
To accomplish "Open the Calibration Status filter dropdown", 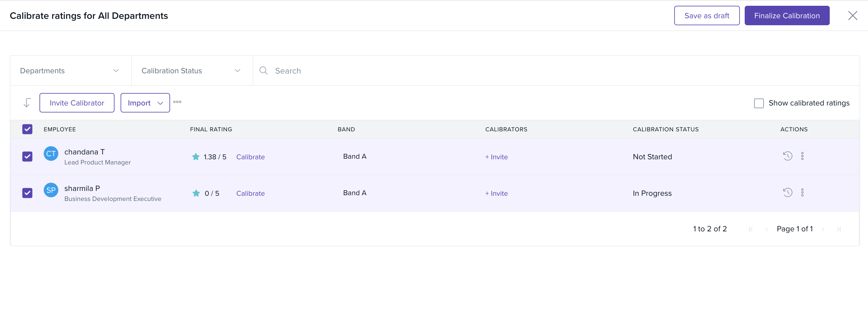I will coord(191,71).
